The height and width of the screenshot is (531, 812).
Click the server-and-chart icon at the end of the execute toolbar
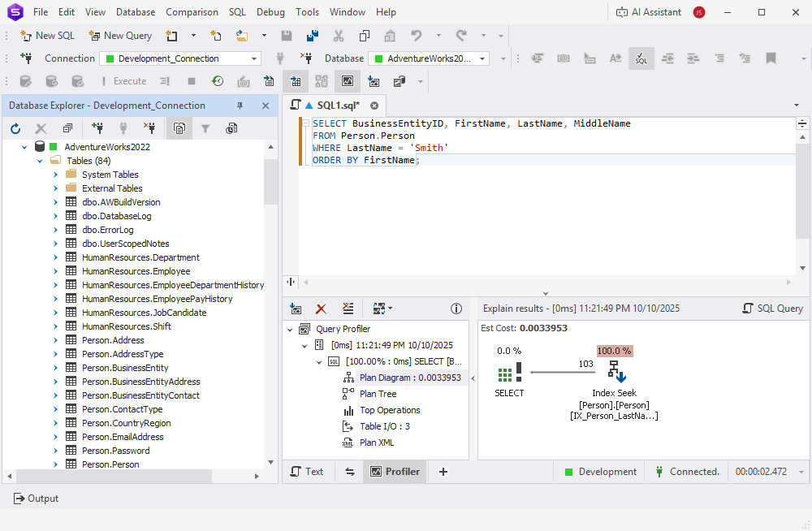(x=400, y=81)
